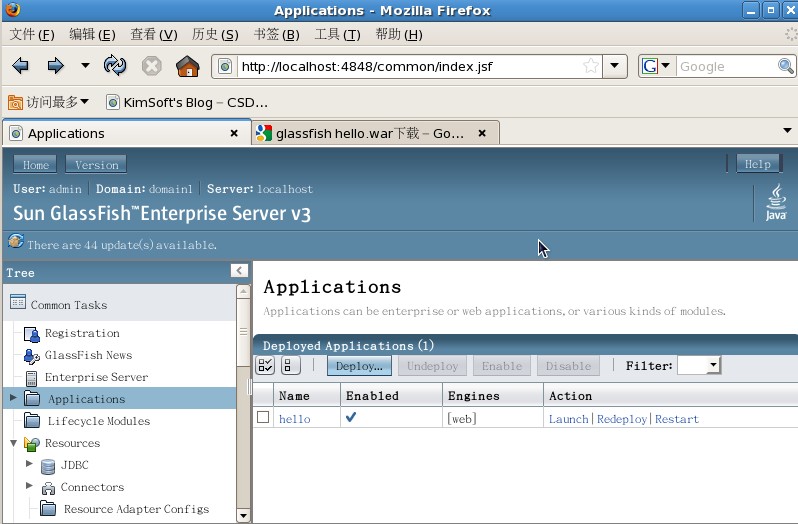
Task: Open the 编辑 (E) menu
Action: 92,35
